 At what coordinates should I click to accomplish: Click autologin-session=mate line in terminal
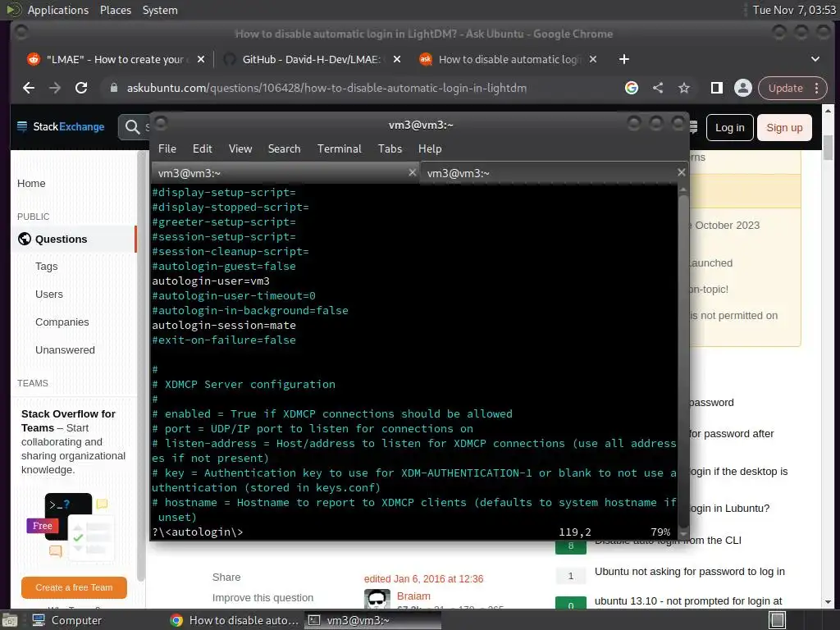pyautogui.click(x=224, y=325)
